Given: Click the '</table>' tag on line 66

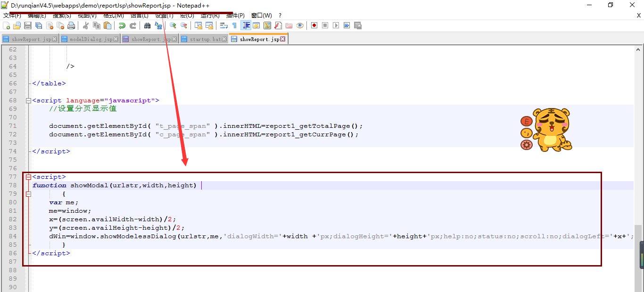Looking at the screenshot, I should (49, 83).
